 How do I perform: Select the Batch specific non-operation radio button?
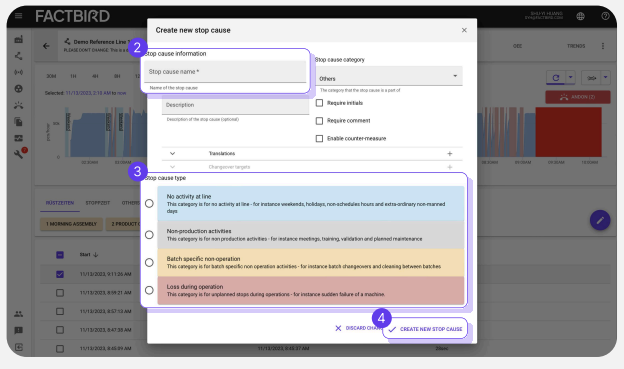tap(149, 263)
